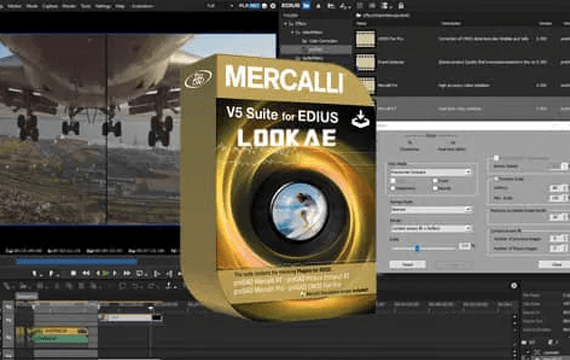Open the Help menu
The width and height of the screenshot is (570, 360).
(120, 6)
